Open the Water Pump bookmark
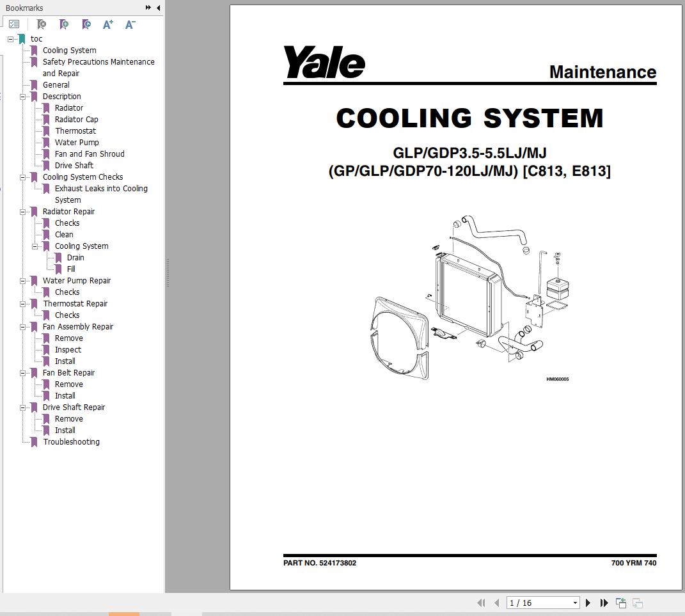 coord(77,143)
